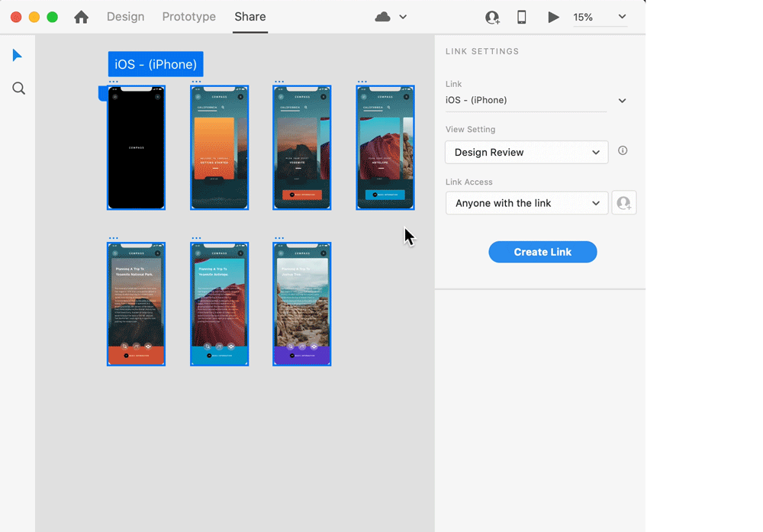This screenshot has height=532, width=763.
Task: Open Anyone with the link access dropdown
Action: [x=526, y=203]
